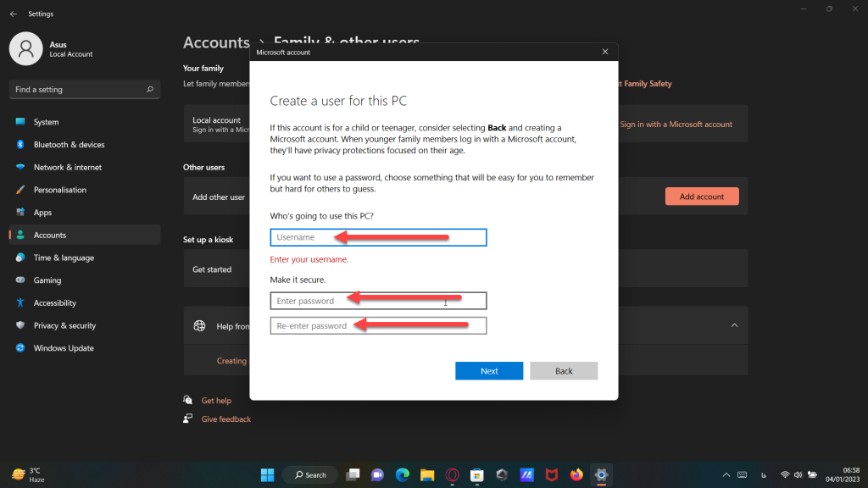Click the Apps icon in sidebar
This screenshot has width=868, height=488.
click(x=20, y=213)
